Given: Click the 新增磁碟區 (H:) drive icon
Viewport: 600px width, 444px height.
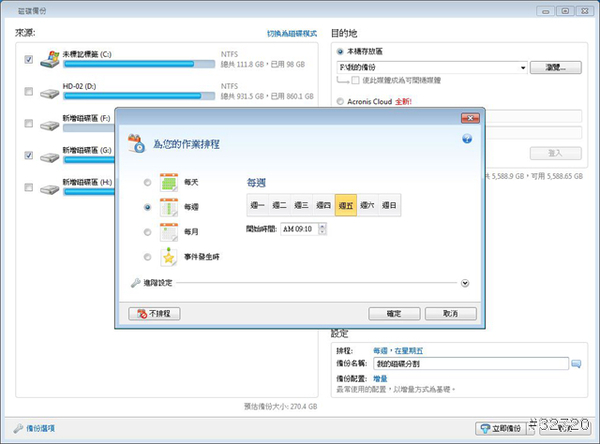Looking at the screenshot, I should tap(50, 189).
